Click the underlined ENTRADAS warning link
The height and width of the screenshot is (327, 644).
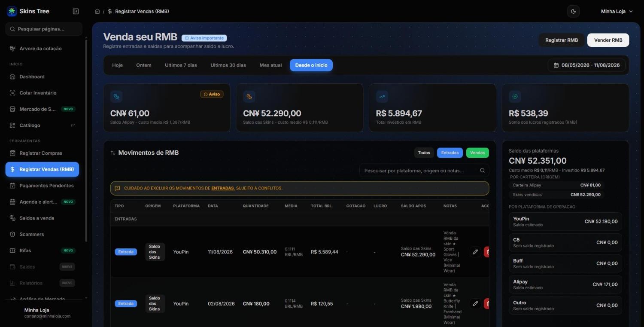(x=222, y=188)
